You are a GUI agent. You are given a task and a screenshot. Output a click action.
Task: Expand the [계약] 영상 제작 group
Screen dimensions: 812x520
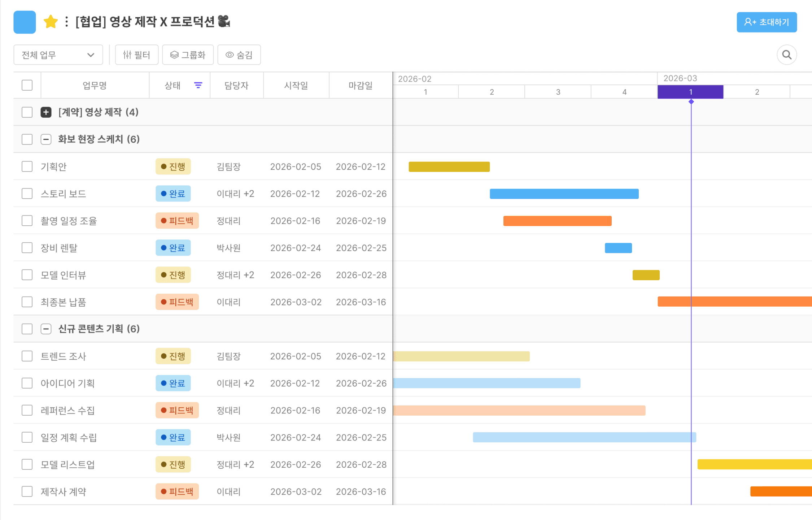click(46, 112)
